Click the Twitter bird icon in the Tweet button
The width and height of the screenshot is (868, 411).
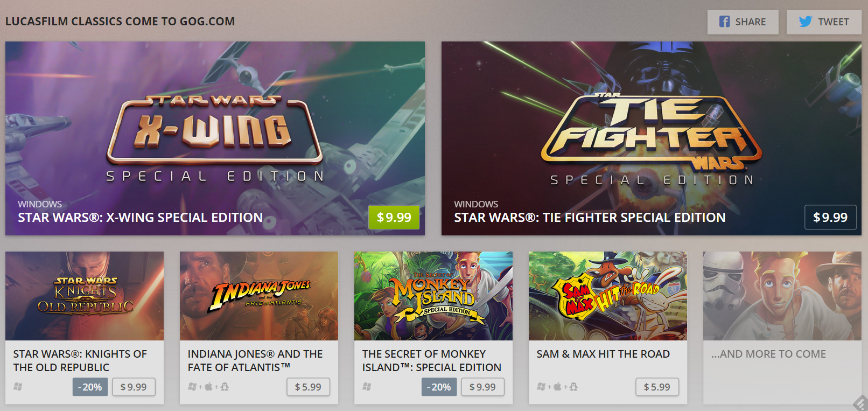(805, 22)
